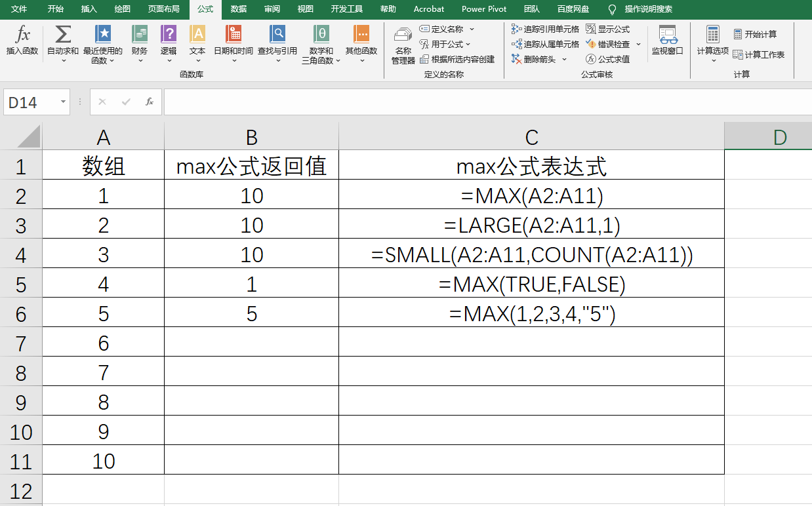
Task: Expand the Error Checking (错误检查) dropdown arrow
Action: coord(638,44)
